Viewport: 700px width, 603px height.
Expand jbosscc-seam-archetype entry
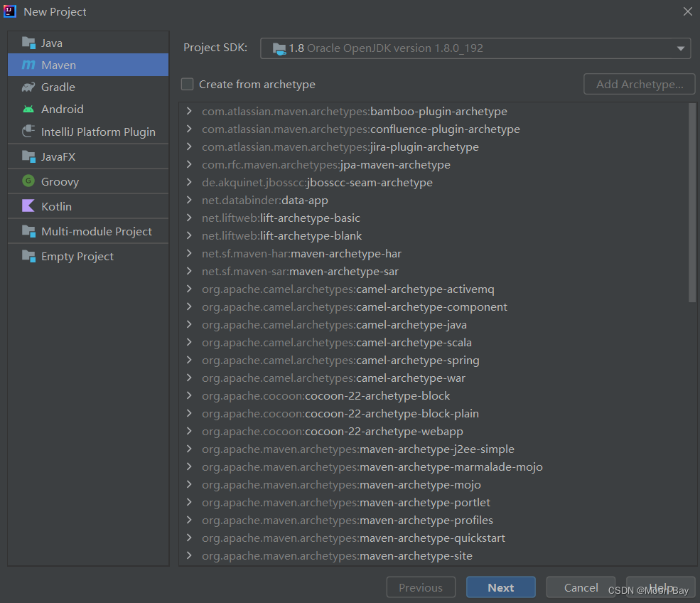189,182
